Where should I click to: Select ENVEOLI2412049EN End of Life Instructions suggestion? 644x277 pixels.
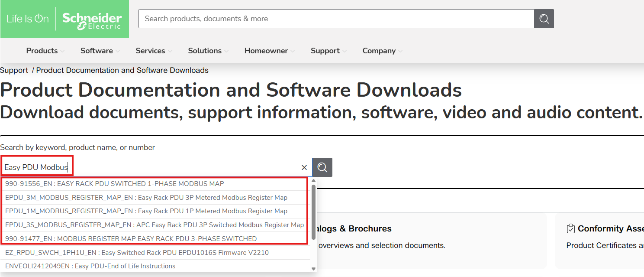click(156, 266)
